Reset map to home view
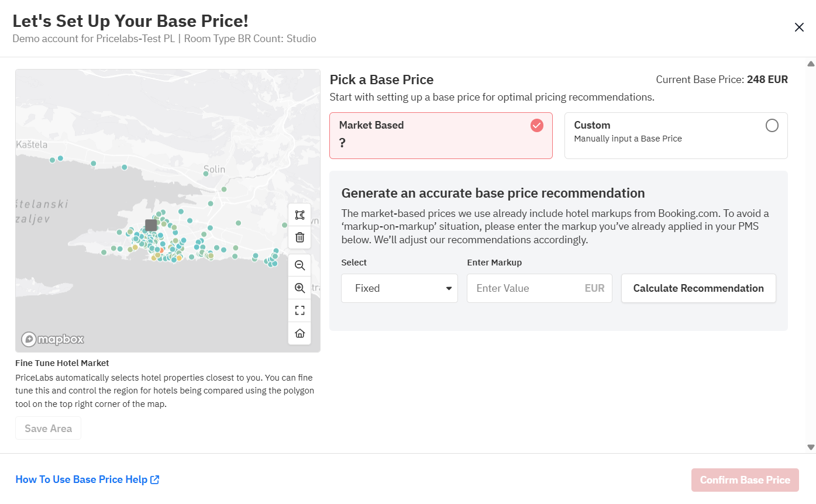Image resolution: width=816 pixels, height=504 pixels. click(299, 333)
